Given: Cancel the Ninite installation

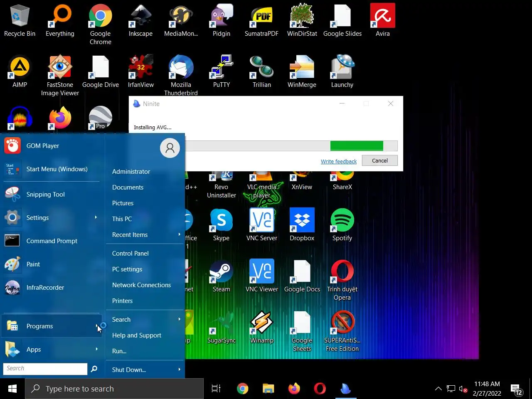Looking at the screenshot, I should [379, 161].
